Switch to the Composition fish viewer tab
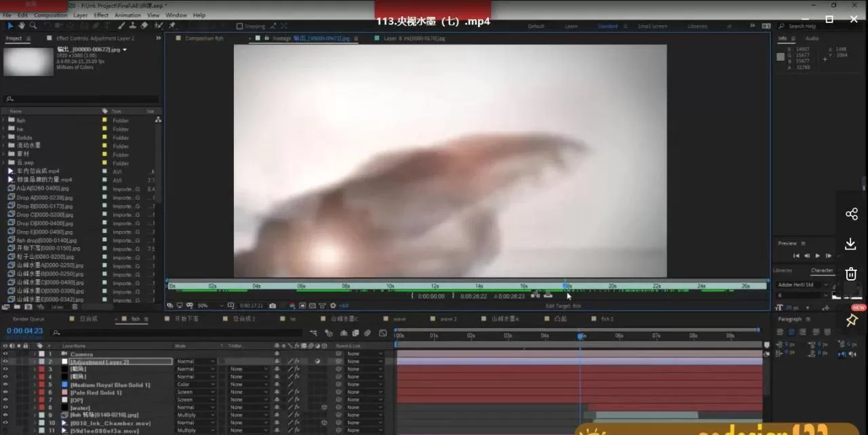This screenshot has width=868, height=435. coord(202,39)
